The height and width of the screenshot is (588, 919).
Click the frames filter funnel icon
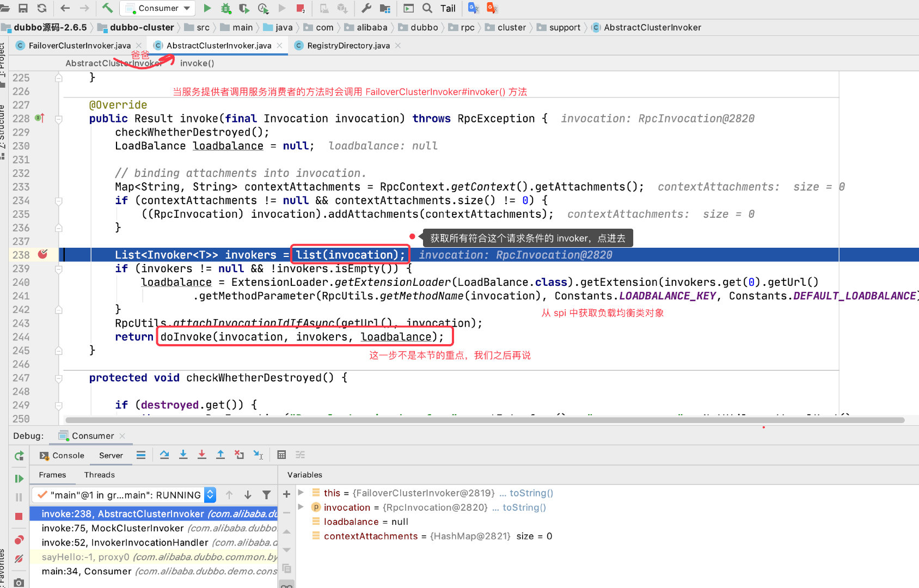click(x=266, y=495)
